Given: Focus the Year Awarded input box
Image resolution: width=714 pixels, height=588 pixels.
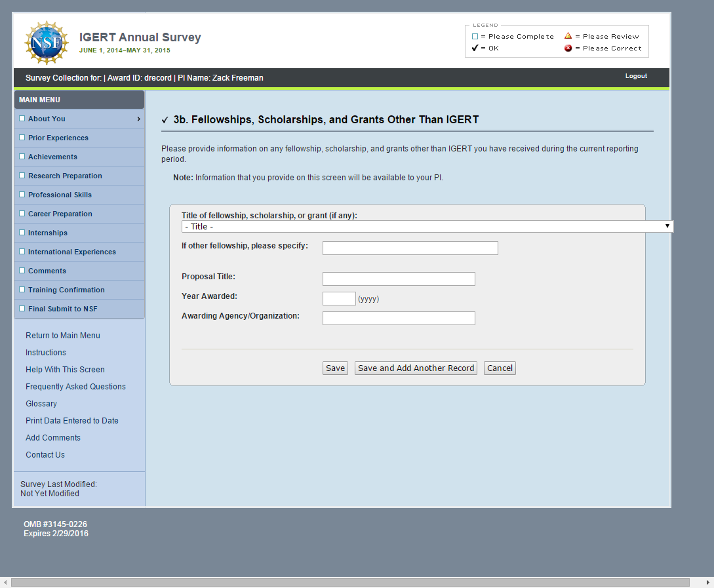Looking at the screenshot, I should 339,299.
